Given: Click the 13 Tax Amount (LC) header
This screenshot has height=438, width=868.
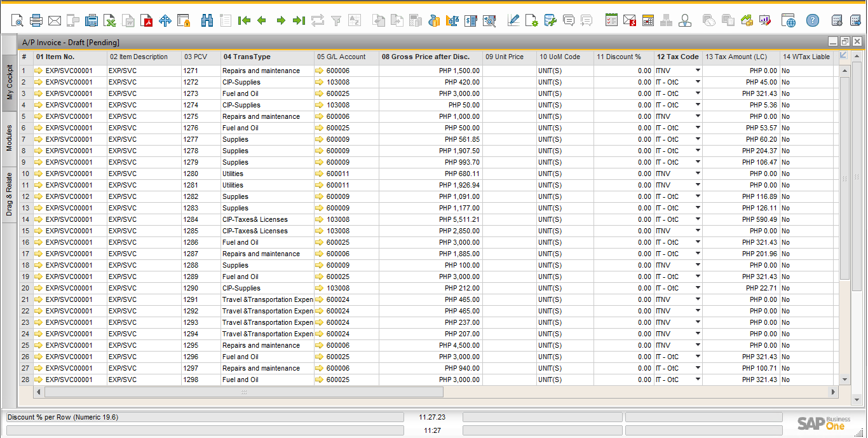Looking at the screenshot, I should pyautogui.click(x=741, y=57).
